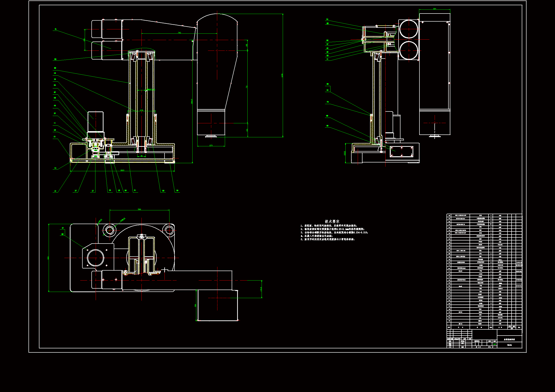Click part balloon number 17
The height and width of the screenshot is (392, 555).
(93, 191)
